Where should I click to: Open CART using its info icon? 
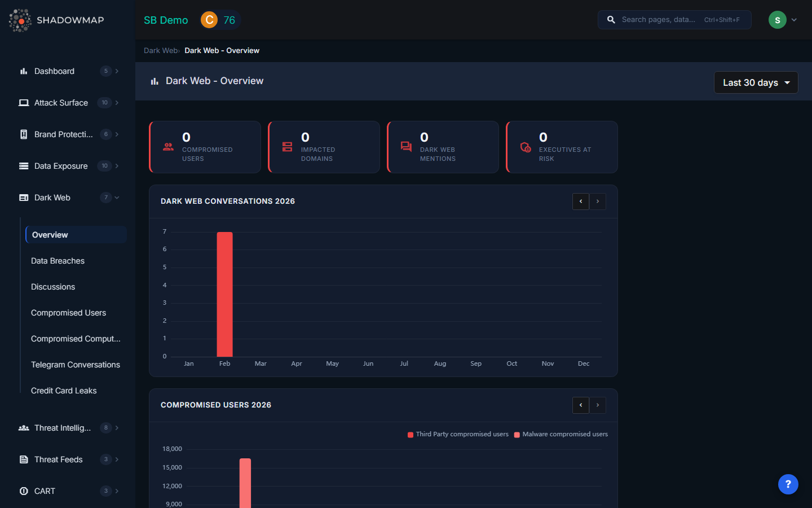coord(23,491)
